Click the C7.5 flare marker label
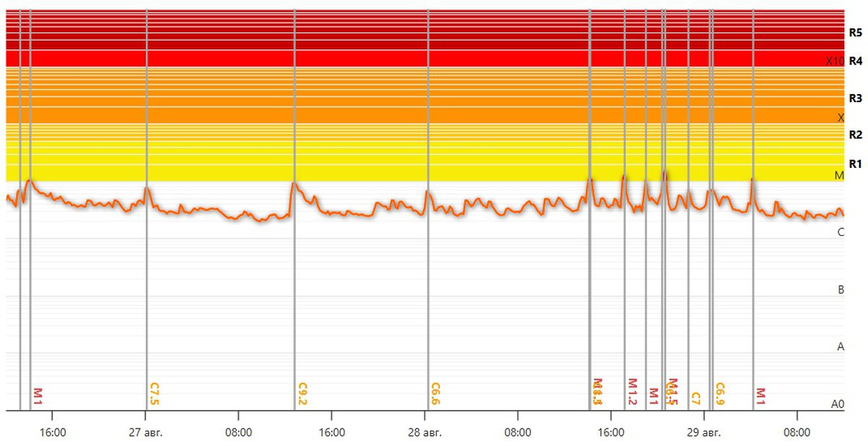The width and height of the screenshot is (868, 446). (154, 394)
